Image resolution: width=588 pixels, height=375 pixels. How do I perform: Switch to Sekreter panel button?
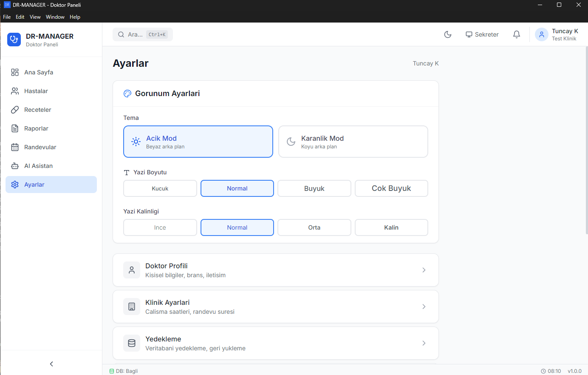point(482,34)
